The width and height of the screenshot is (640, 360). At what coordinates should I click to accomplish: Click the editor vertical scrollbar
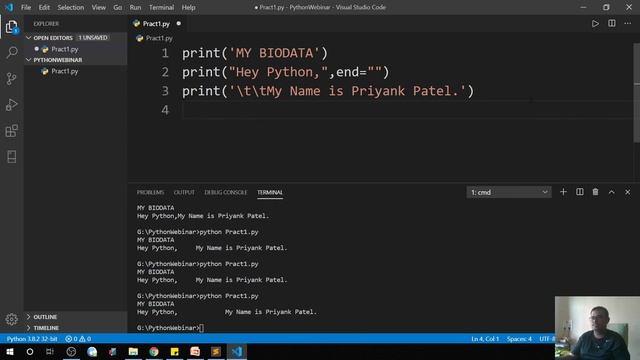tap(637, 93)
